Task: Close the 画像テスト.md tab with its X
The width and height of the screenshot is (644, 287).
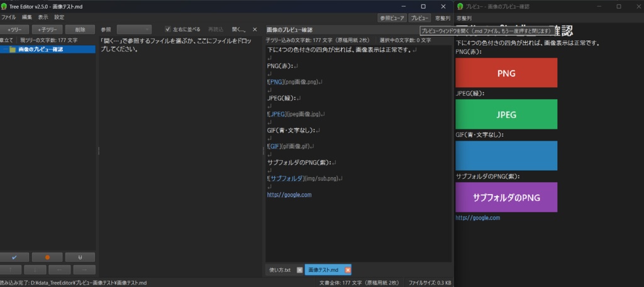Action: (348, 270)
